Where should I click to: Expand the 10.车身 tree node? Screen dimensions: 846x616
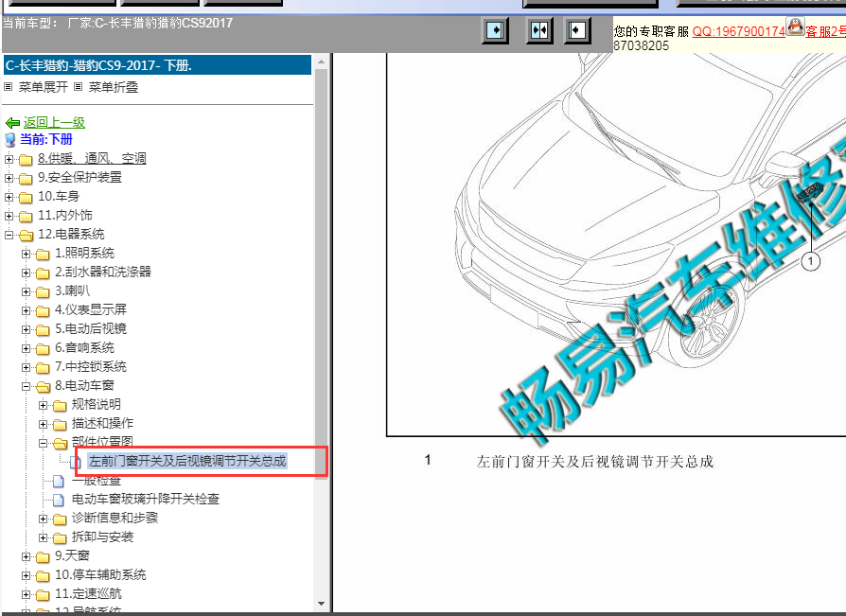[9, 197]
